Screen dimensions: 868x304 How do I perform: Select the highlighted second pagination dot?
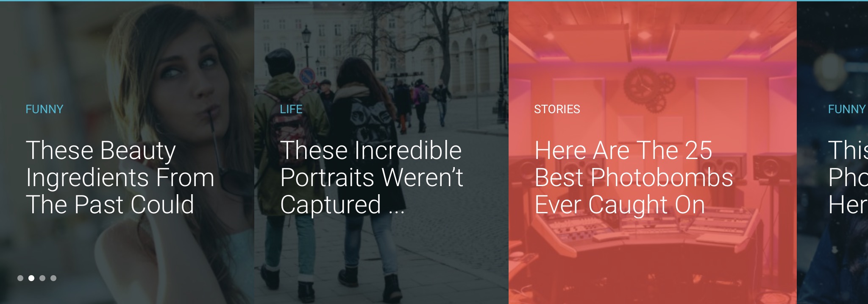31,278
